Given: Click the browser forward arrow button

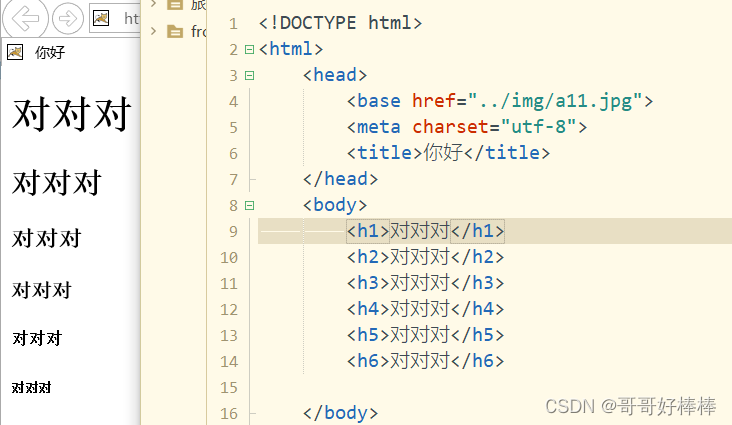Looking at the screenshot, I should 68,19.
